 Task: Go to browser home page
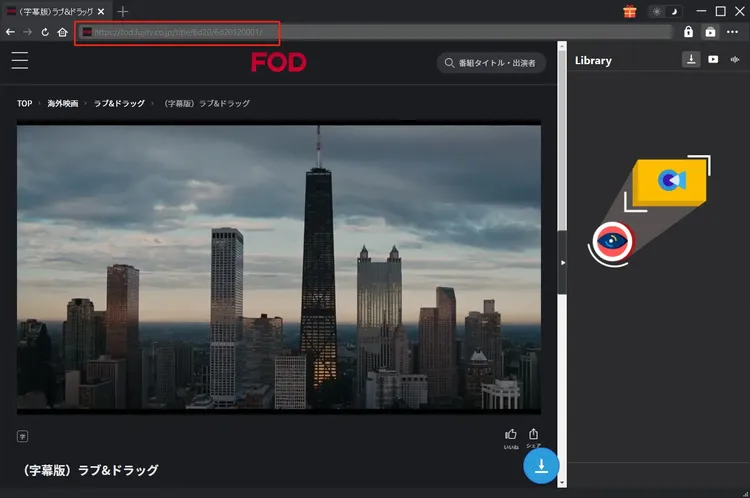pos(63,32)
